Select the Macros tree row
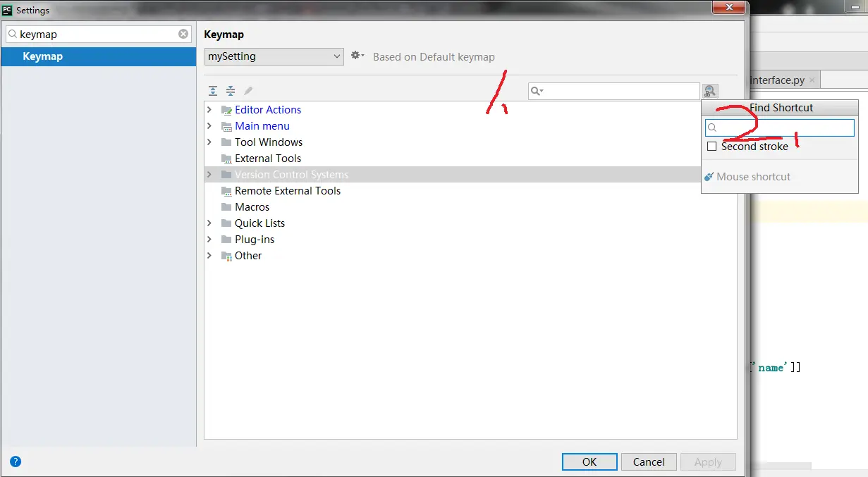This screenshot has width=868, height=477. [x=471, y=207]
